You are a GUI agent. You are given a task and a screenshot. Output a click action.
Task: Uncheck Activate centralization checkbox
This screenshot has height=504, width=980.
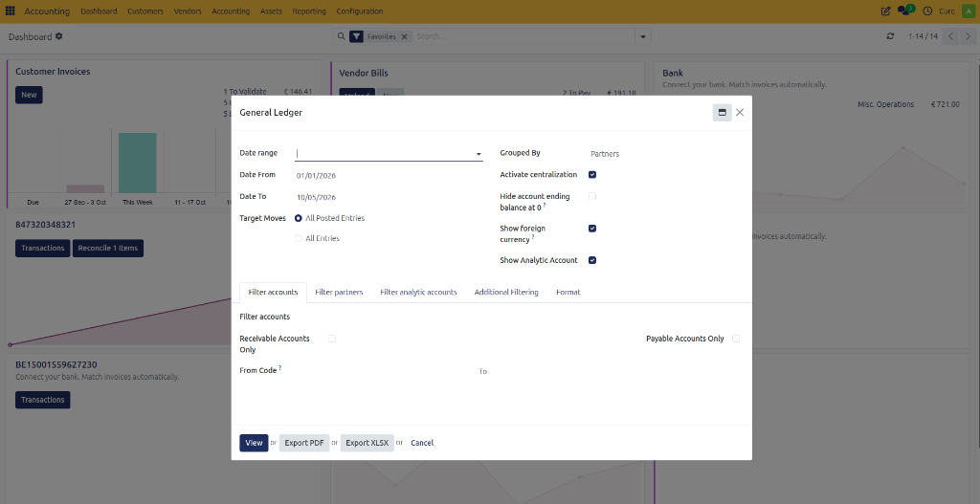592,175
